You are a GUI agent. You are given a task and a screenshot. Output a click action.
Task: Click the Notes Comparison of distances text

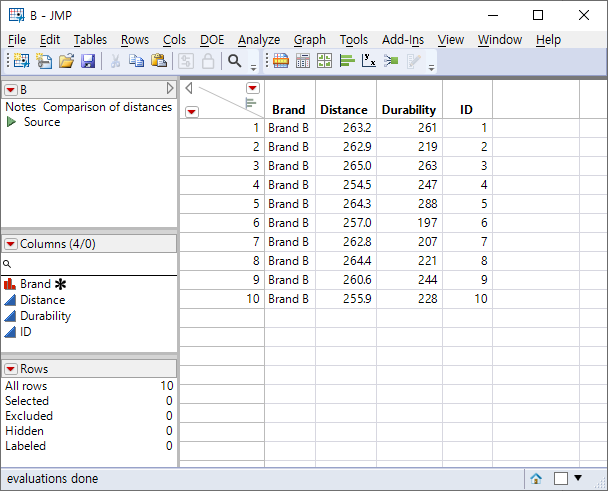pos(88,107)
